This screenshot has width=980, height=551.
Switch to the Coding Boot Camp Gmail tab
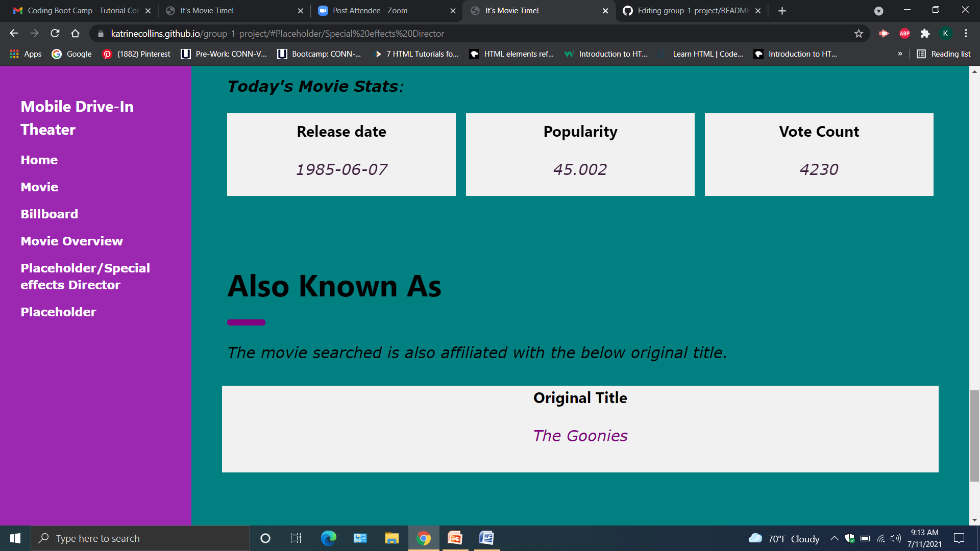82,11
